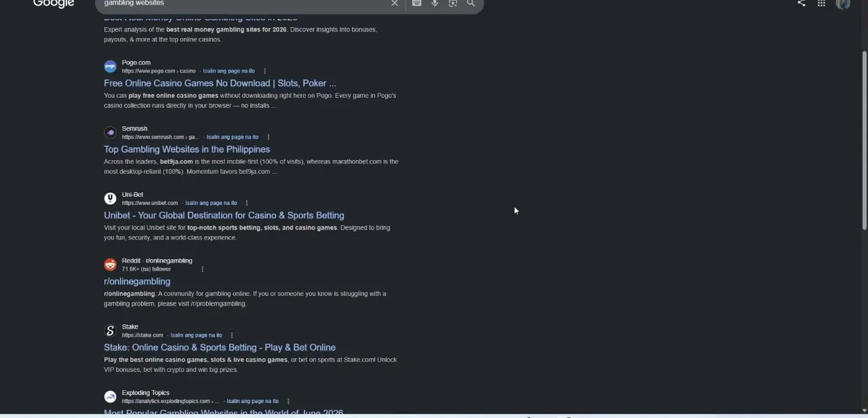Open the r/onlinegambling result title
The height and width of the screenshot is (418, 868).
137,281
